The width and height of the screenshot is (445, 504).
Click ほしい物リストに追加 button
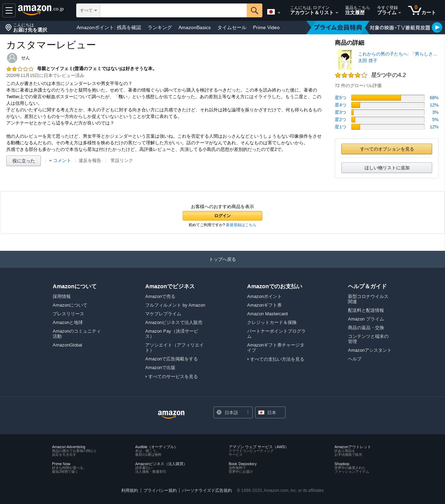pos(387,168)
